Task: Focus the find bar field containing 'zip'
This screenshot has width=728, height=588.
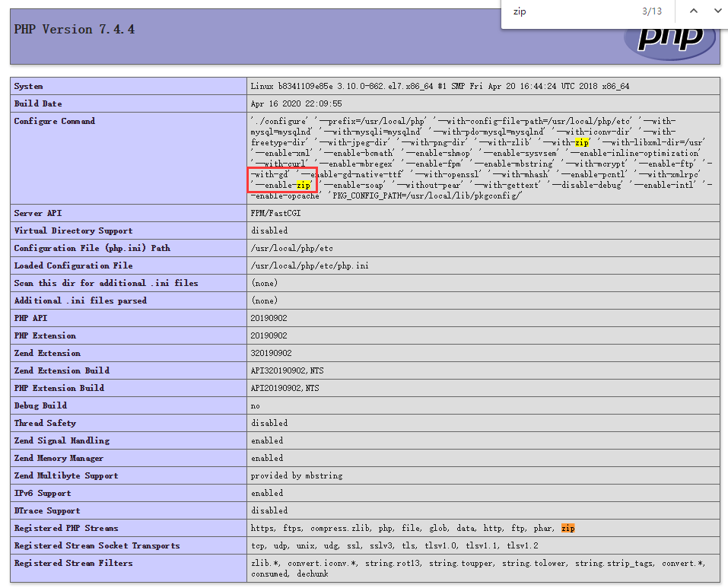Action: pos(563,11)
